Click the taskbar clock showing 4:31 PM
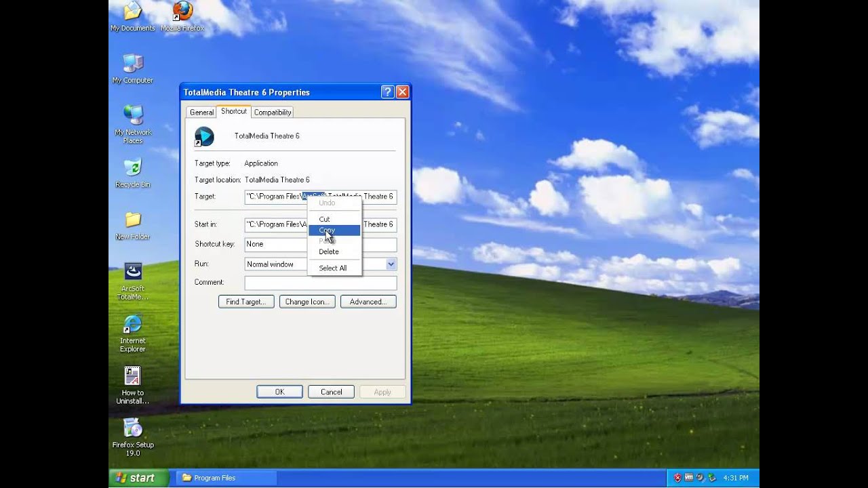 click(x=736, y=478)
